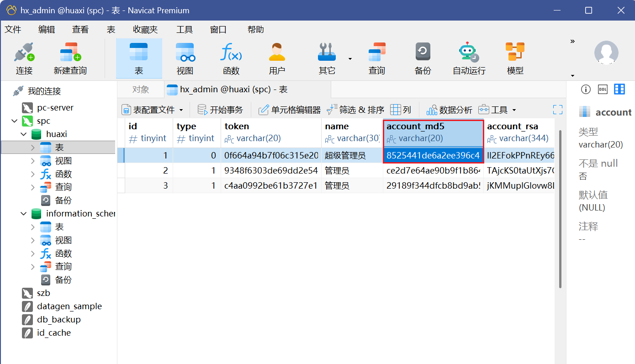635x364 pixels.
Task: Collapse the huaxi database node
Action: point(23,134)
